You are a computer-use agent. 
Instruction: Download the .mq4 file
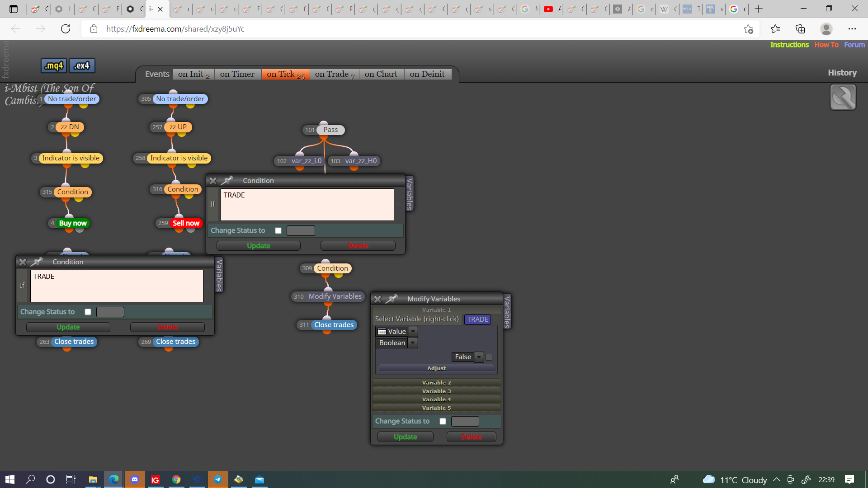click(x=54, y=66)
